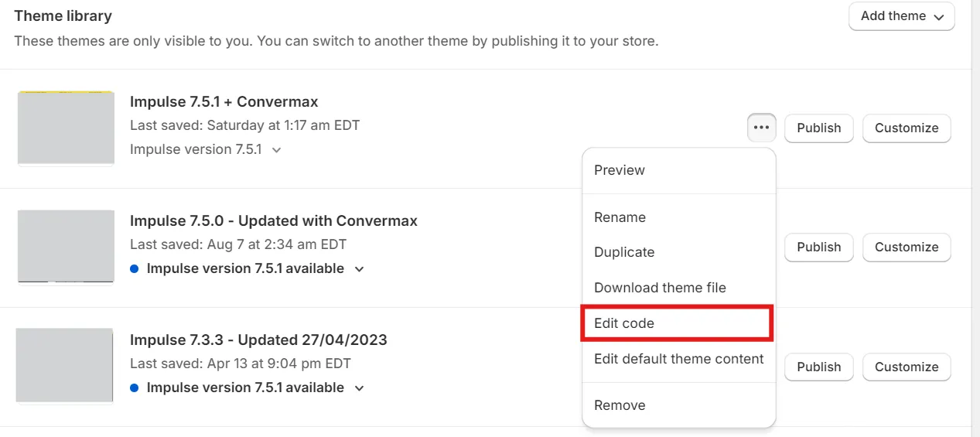The image size is (980, 437).
Task: Click the Impulse 7.3.3 theme thumbnail
Action: click(65, 365)
